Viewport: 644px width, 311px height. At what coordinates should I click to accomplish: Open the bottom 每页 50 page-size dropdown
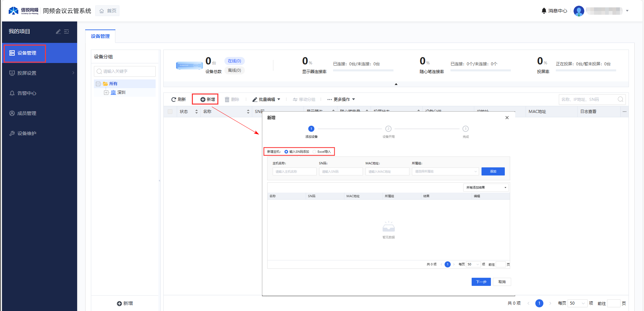point(577,303)
